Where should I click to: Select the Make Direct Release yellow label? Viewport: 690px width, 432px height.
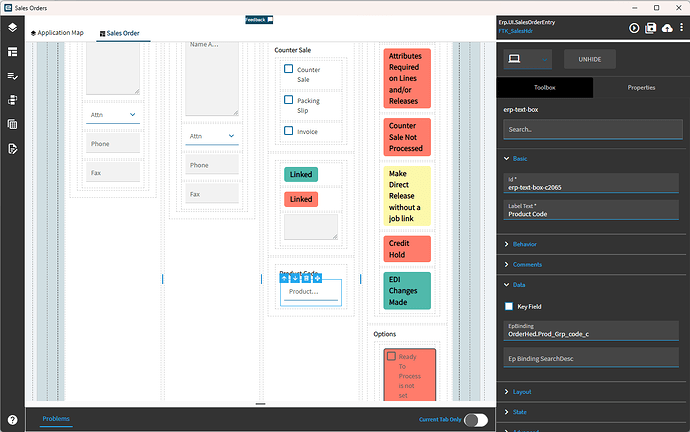coord(407,196)
